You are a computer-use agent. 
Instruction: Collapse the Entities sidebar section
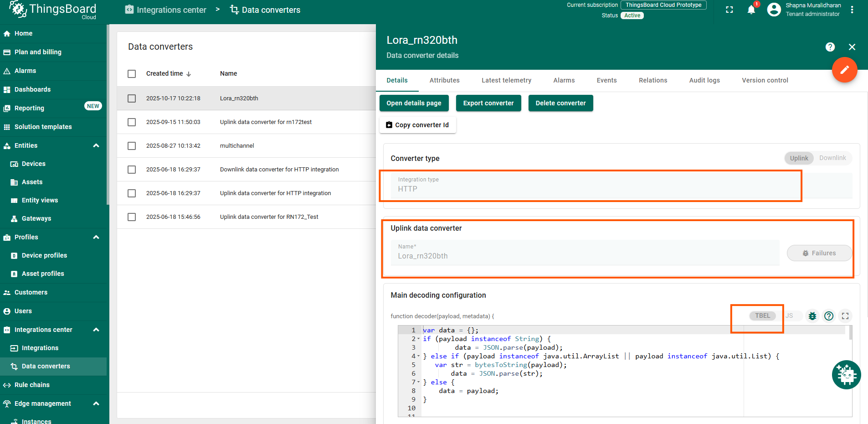point(96,145)
